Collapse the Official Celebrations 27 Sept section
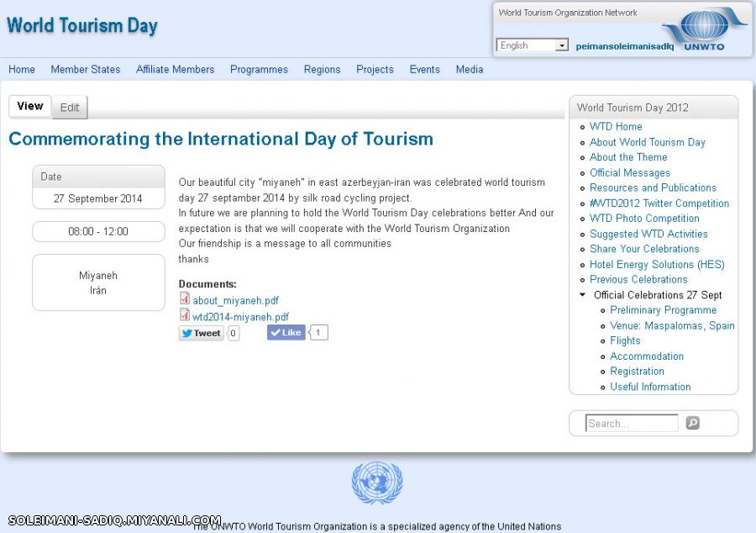 click(582, 295)
